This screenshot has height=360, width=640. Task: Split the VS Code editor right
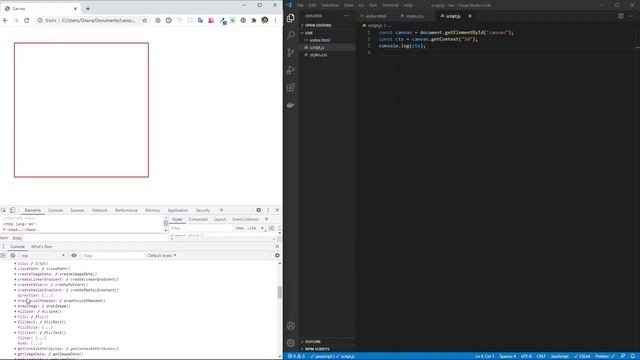click(x=620, y=16)
